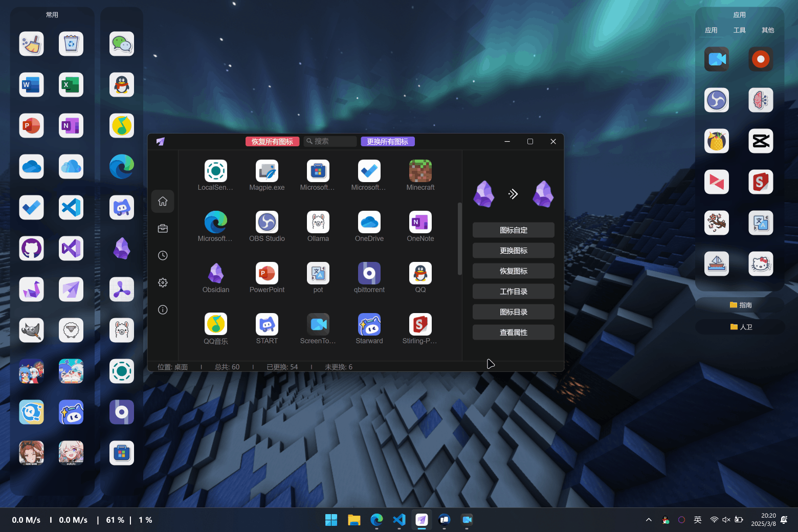The width and height of the screenshot is (798, 532).
Task: Switch to 其他 tab in right panel
Action: (768, 30)
